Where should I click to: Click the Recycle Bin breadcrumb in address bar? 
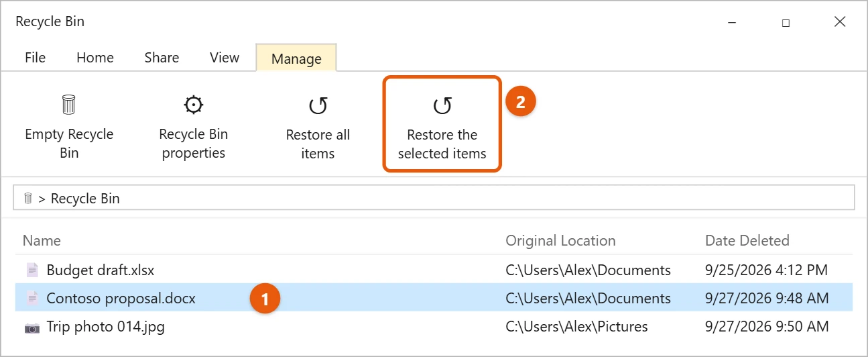click(85, 198)
